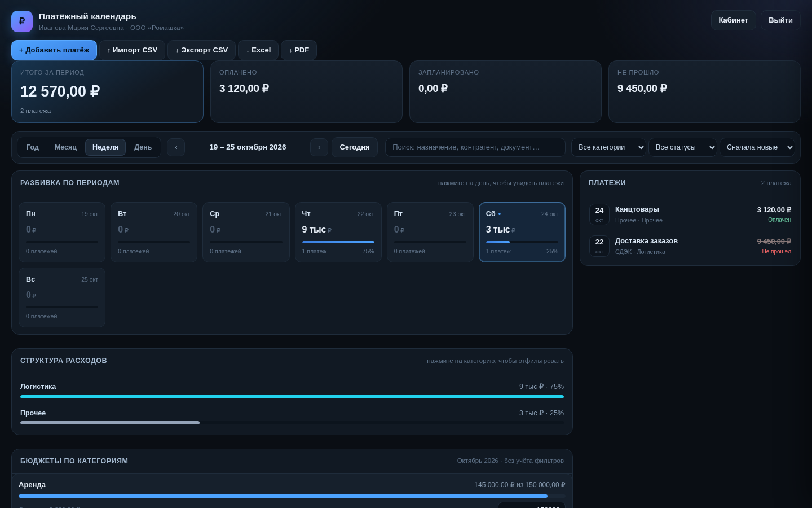Open Кабинет page
The image size is (812, 508).
[x=734, y=20]
